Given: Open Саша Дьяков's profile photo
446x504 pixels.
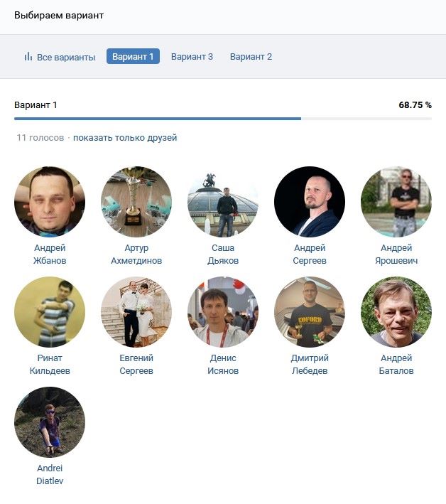Looking at the screenshot, I should [x=223, y=202].
